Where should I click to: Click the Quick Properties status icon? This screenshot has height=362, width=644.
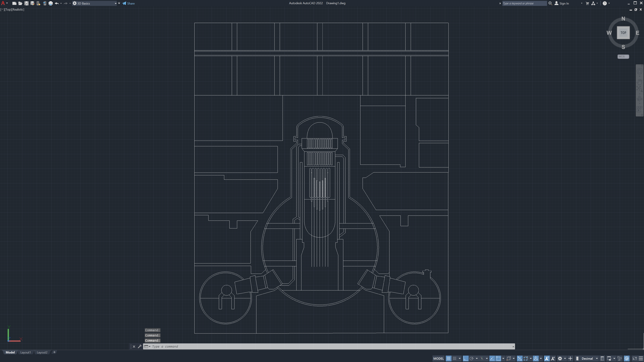coord(602,358)
